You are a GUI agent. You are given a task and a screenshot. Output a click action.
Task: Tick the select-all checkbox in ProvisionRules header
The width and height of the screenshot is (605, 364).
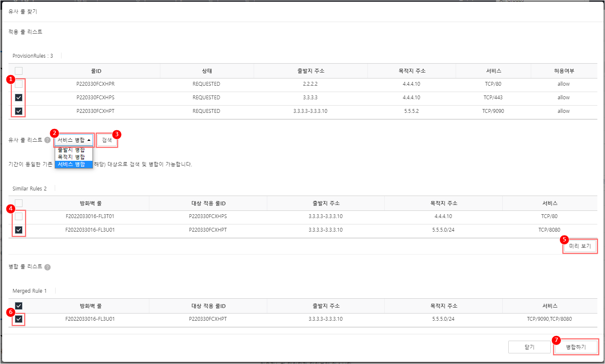[x=19, y=71]
